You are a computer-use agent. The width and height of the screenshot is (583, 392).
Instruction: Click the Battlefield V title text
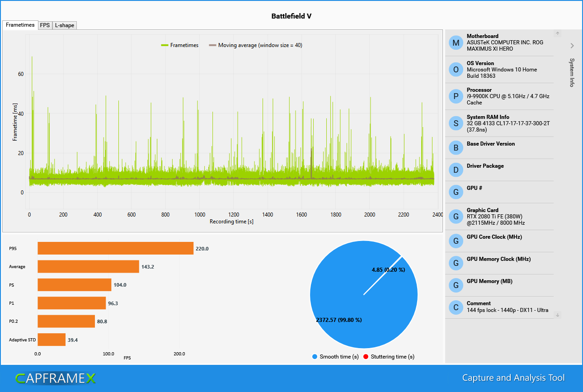[x=291, y=16]
